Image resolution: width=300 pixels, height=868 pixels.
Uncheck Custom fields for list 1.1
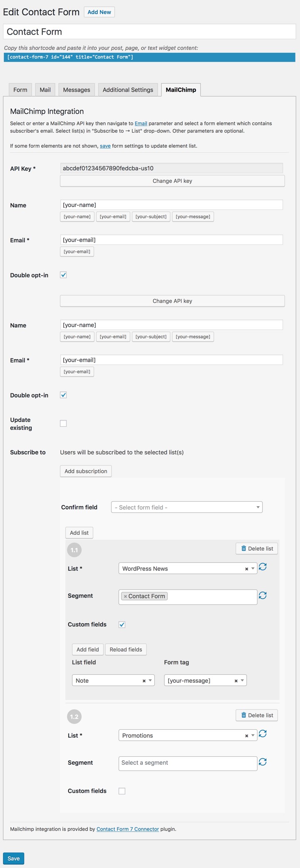click(x=122, y=624)
